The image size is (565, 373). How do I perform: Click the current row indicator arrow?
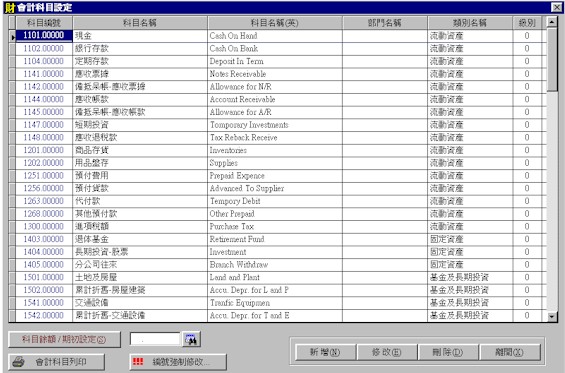click(12, 36)
